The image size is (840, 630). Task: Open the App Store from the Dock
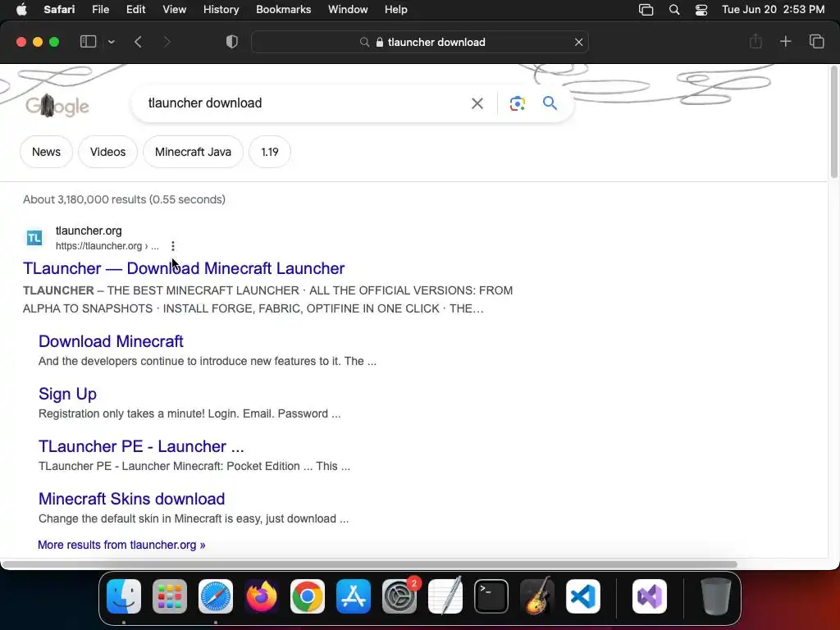354,596
